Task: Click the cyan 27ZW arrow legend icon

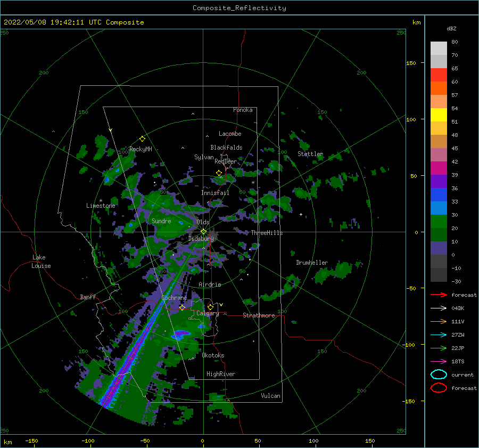Action: pyautogui.click(x=439, y=335)
